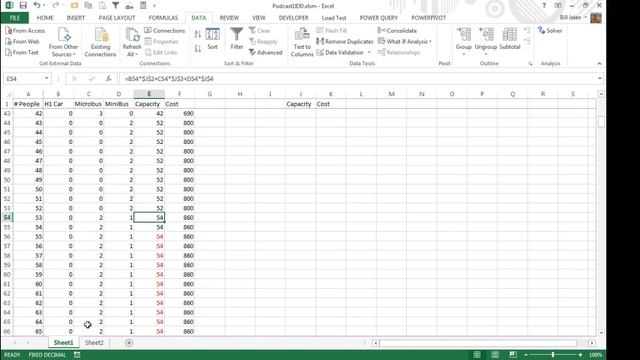Click the Redo arrow in quick access toolbar
This screenshot has width=640, height=360.
tap(56, 5)
